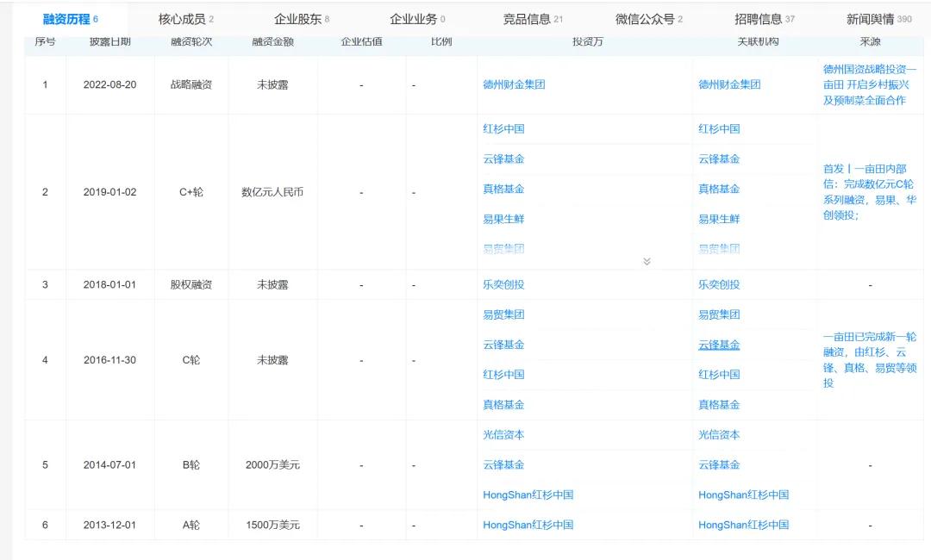Viewport: 931px width, 560px height.
Task: Open HongShan红杉中国 related institution in B轮 row
Action: [x=743, y=495]
